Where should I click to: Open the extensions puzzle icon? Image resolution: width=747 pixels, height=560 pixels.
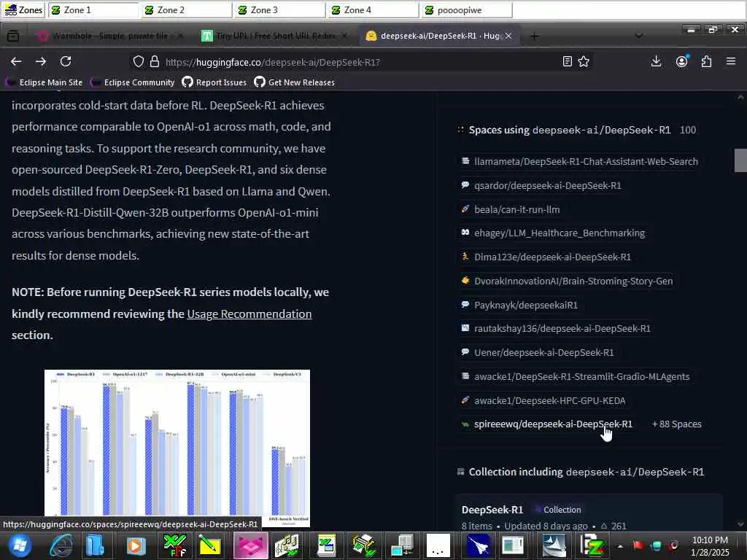pyautogui.click(x=706, y=61)
